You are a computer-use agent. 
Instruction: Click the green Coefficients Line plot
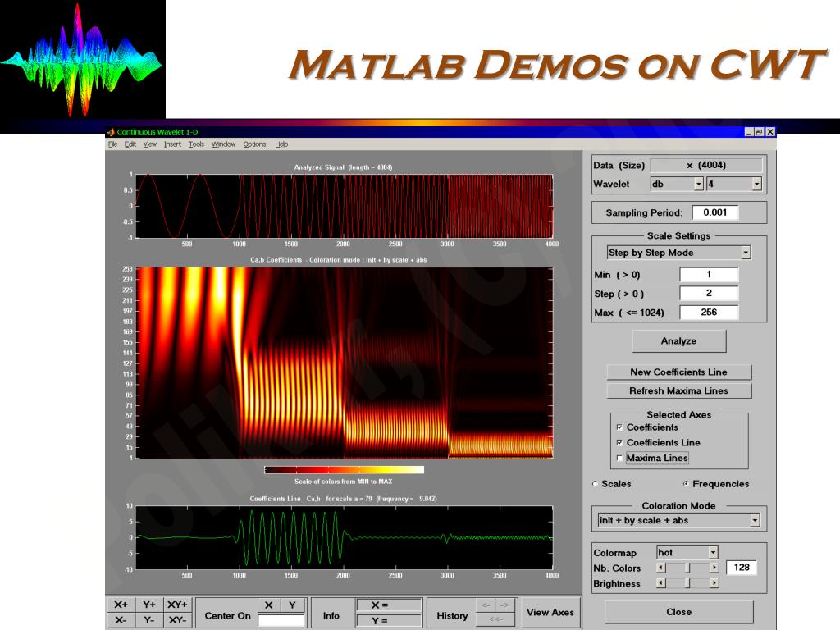[x=345, y=537]
